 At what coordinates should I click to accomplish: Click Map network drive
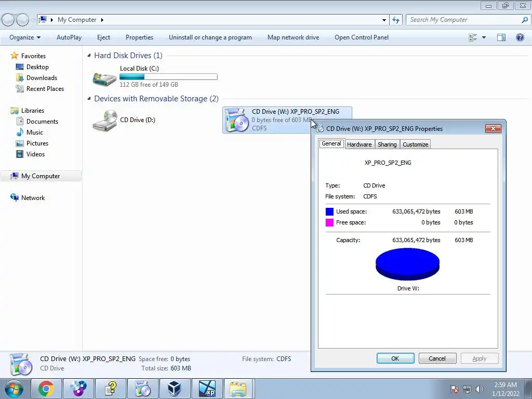click(293, 37)
